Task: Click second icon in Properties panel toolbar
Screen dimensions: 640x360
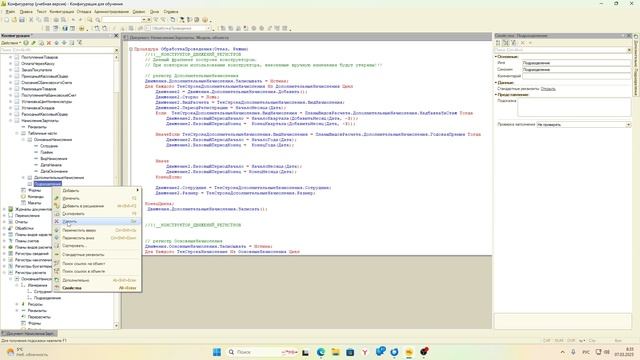Action: pyautogui.click(x=506, y=42)
